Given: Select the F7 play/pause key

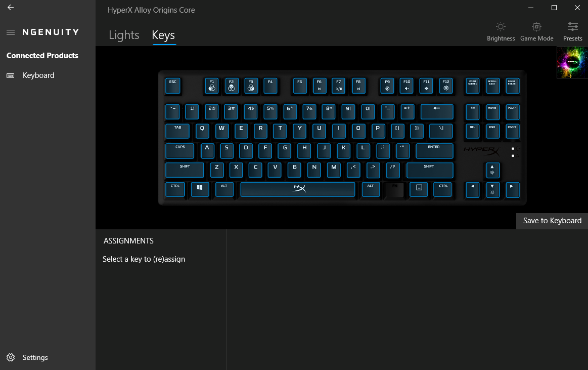Looking at the screenshot, I should (339, 86).
